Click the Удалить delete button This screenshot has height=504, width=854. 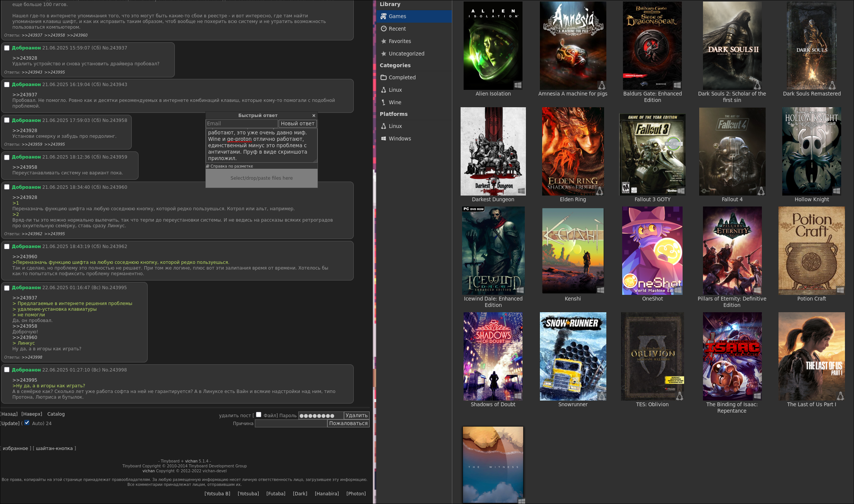[356, 415]
